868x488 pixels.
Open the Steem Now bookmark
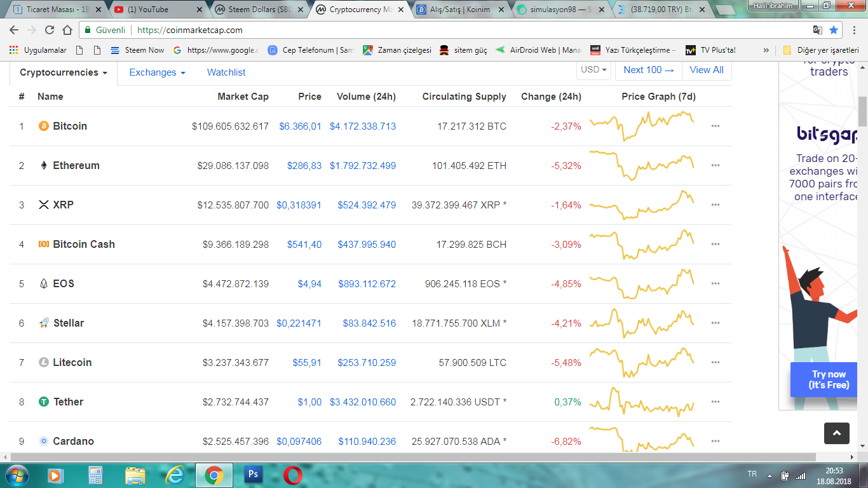(x=137, y=50)
